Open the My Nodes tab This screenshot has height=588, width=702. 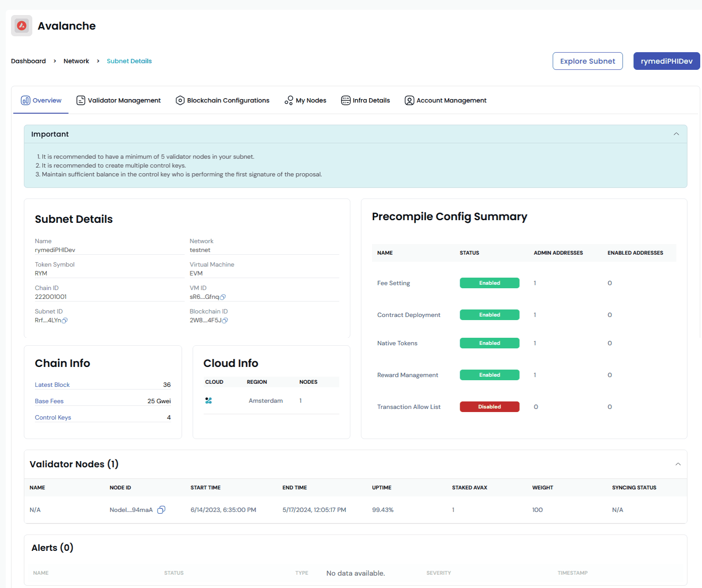coord(305,100)
